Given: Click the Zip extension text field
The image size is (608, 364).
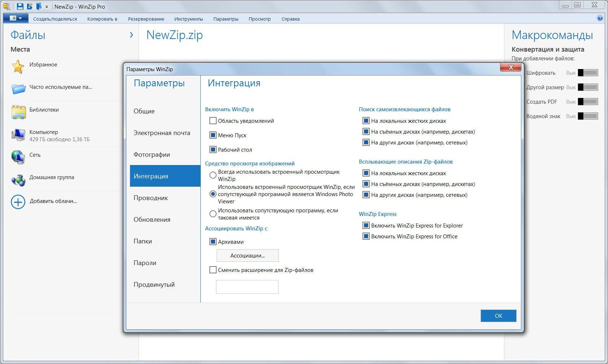Looking at the screenshot, I should tap(247, 287).
